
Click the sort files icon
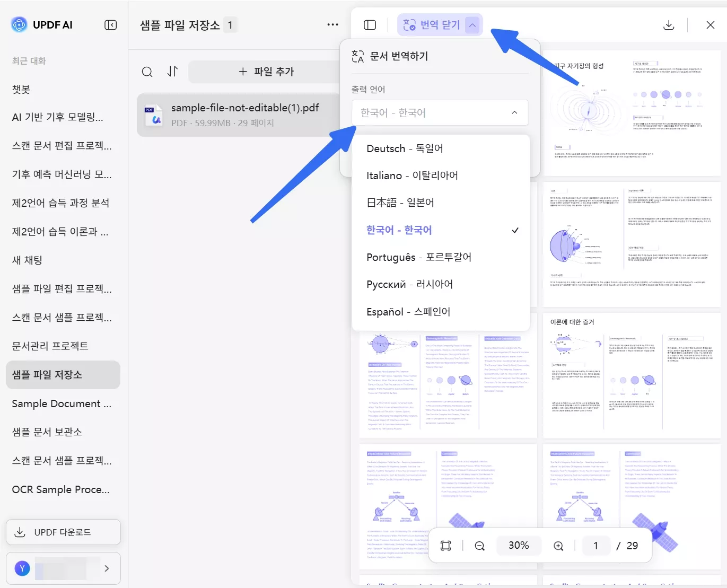(x=172, y=72)
